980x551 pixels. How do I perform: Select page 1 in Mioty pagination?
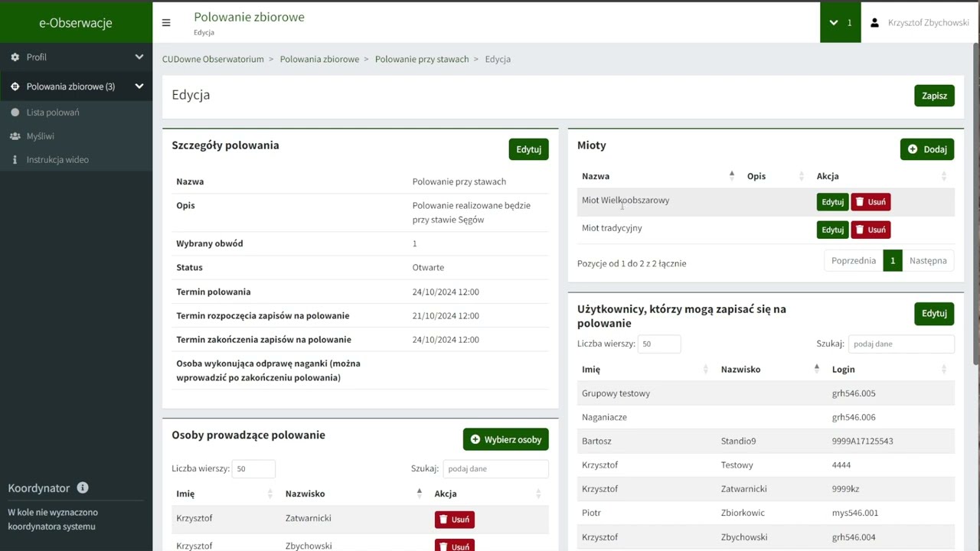tap(892, 261)
